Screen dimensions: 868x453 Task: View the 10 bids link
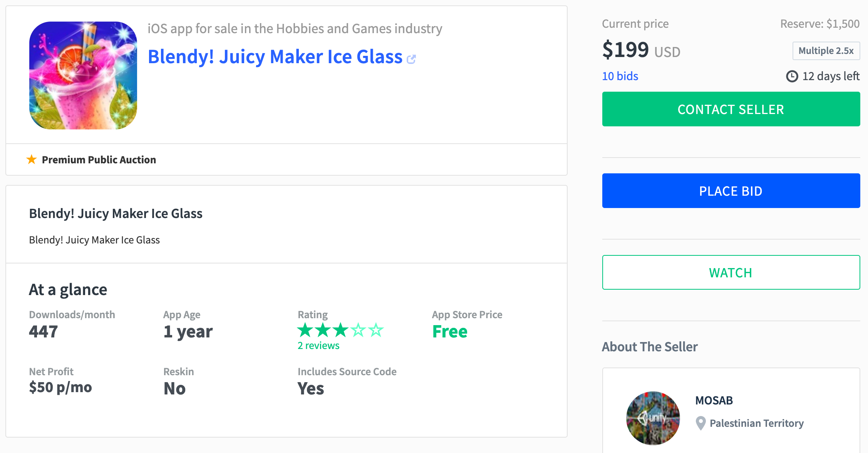(620, 76)
